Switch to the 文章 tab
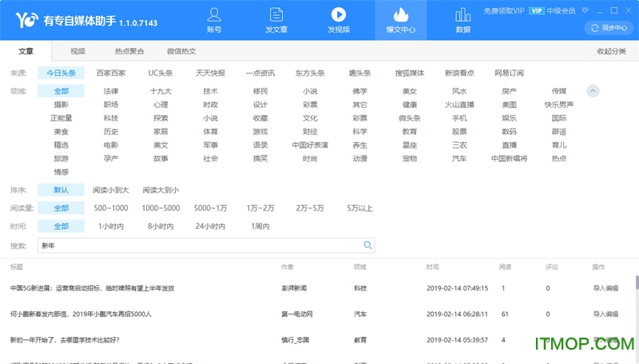This screenshot has height=364, width=639. [x=26, y=51]
